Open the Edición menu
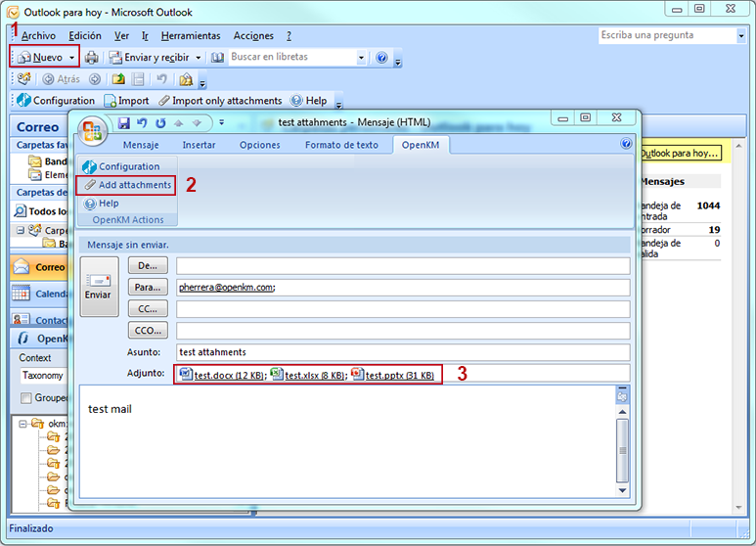Screen dimensions: 756x546 click(x=85, y=35)
